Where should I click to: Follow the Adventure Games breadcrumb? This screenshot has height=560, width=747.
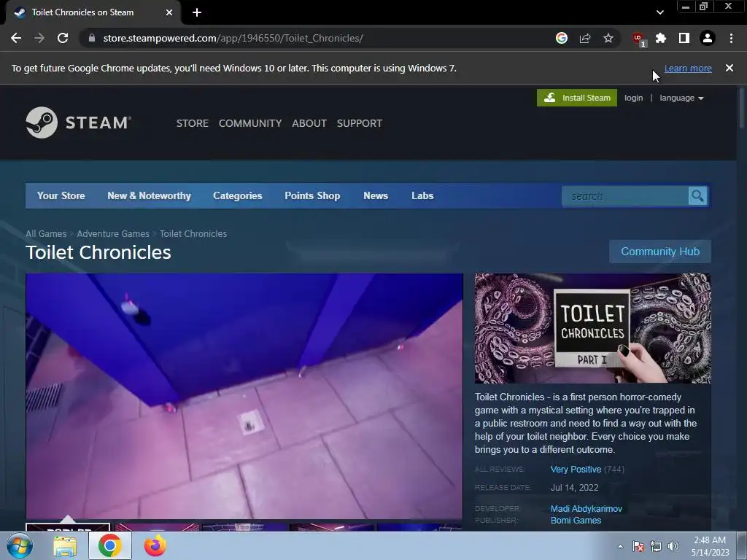coord(113,234)
